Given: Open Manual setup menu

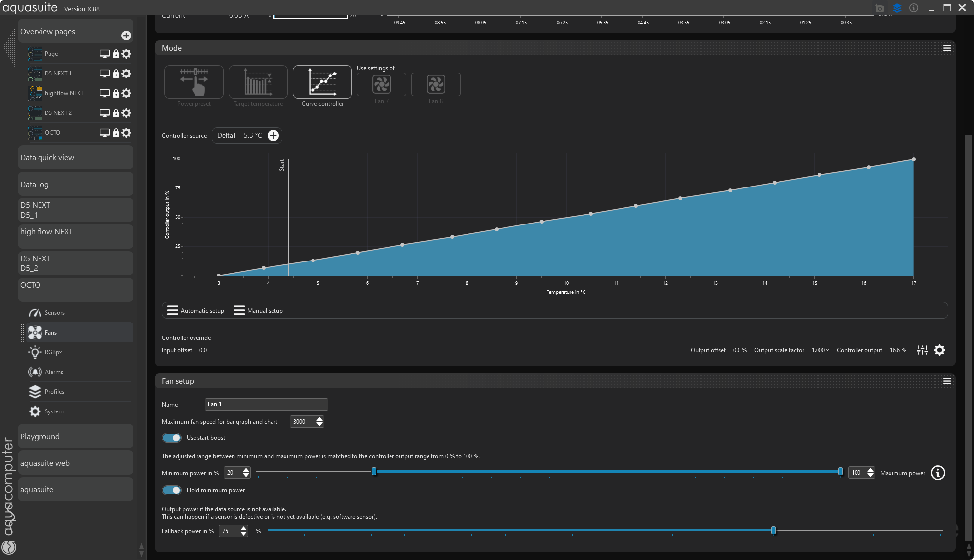Looking at the screenshot, I should point(258,310).
